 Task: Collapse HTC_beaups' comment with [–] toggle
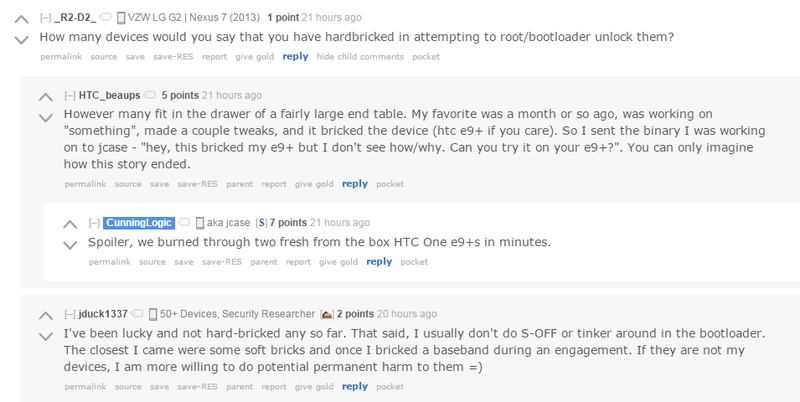tap(70, 95)
